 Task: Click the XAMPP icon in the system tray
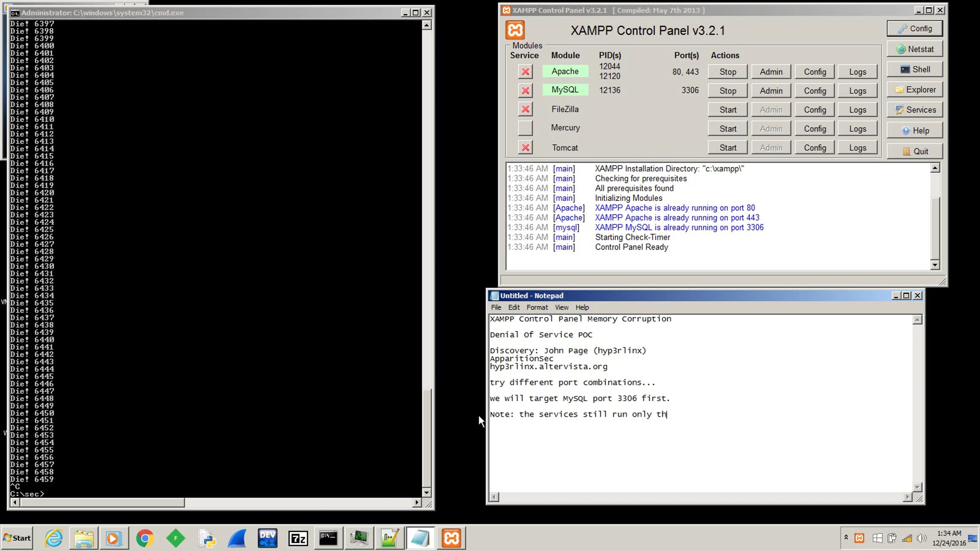(859, 538)
